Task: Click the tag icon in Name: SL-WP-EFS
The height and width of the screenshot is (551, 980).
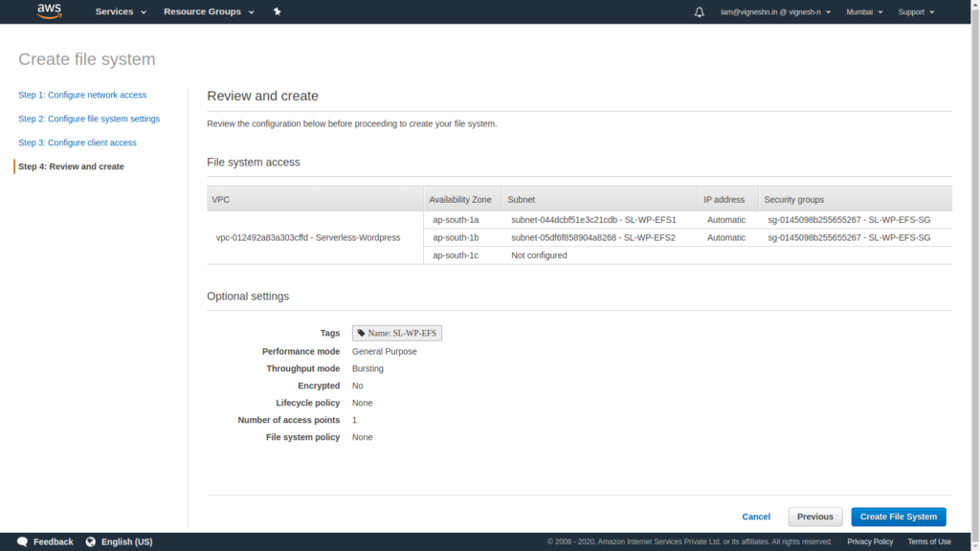Action: 361,333
